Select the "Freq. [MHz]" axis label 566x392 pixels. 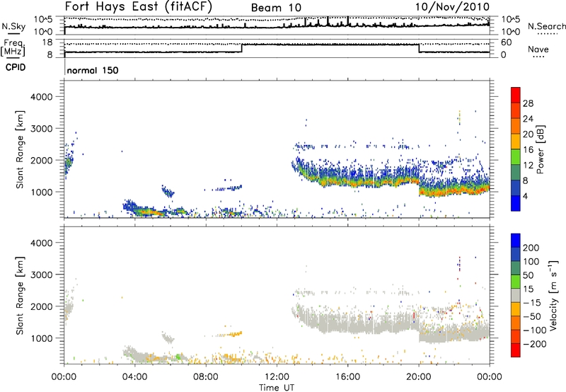(x=13, y=48)
